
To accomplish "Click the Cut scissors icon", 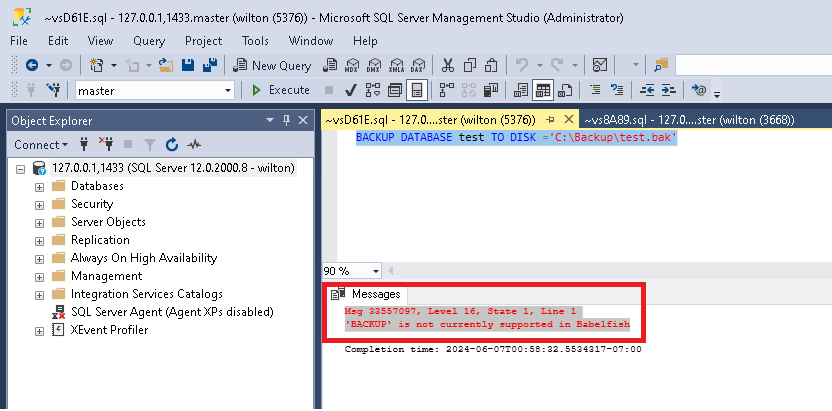I will click(x=448, y=65).
